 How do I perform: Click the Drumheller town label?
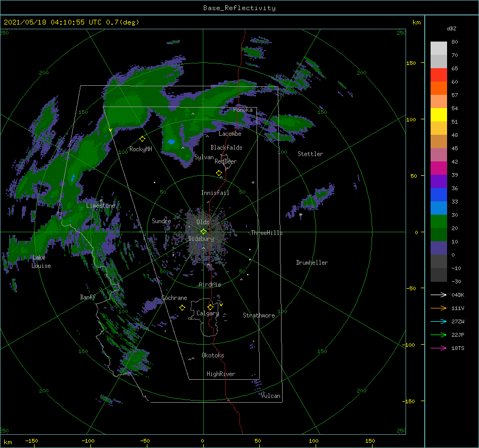[x=312, y=263]
